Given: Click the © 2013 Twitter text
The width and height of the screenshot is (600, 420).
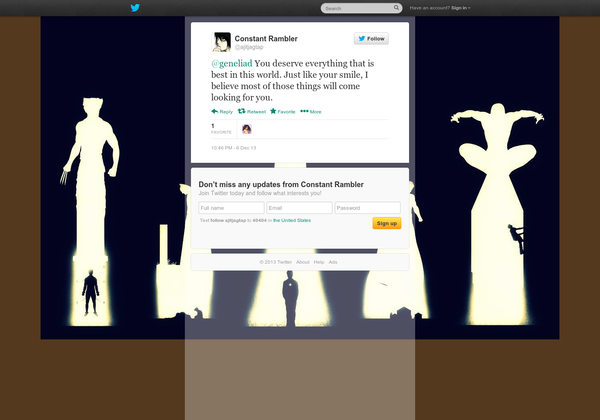Looking at the screenshot, I should click(x=276, y=262).
